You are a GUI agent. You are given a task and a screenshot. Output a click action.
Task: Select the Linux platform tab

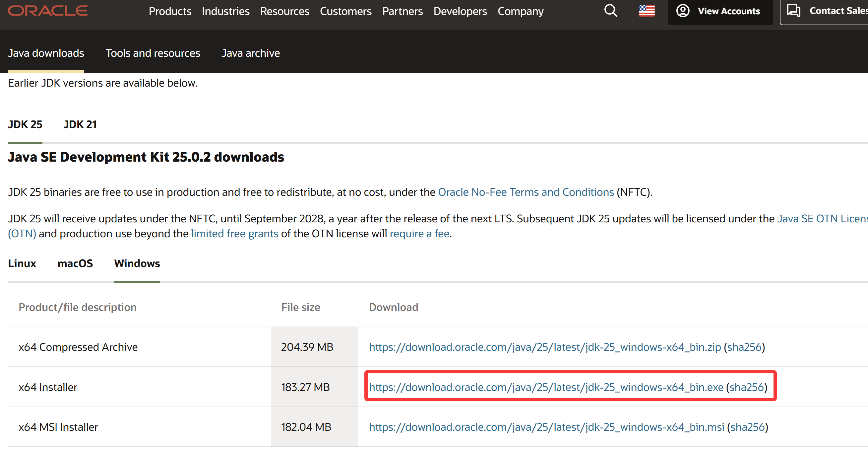(22, 264)
